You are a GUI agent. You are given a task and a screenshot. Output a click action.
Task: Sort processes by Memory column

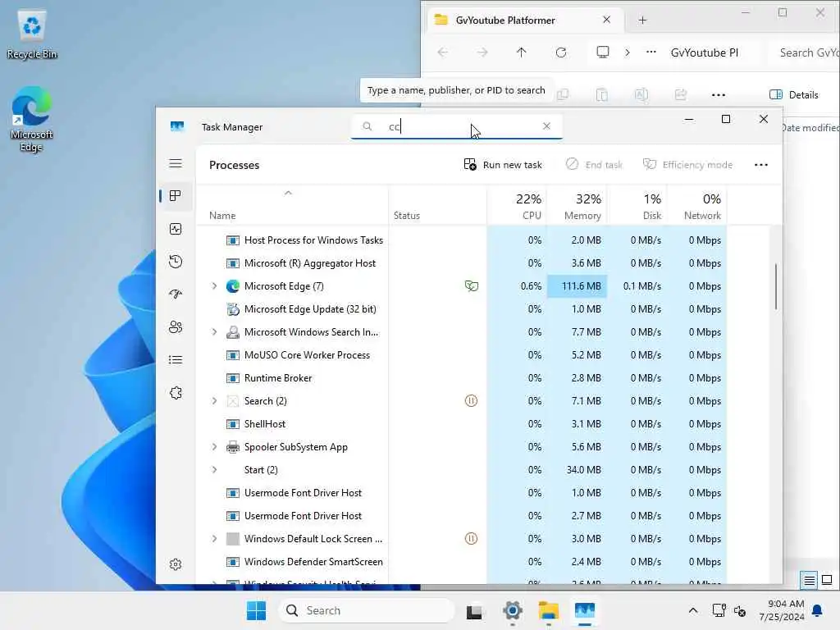tap(577, 206)
